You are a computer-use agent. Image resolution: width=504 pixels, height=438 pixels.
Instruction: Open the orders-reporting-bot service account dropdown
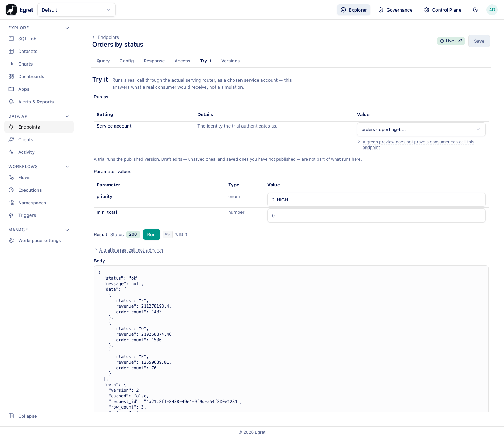(x=421, y=129)
